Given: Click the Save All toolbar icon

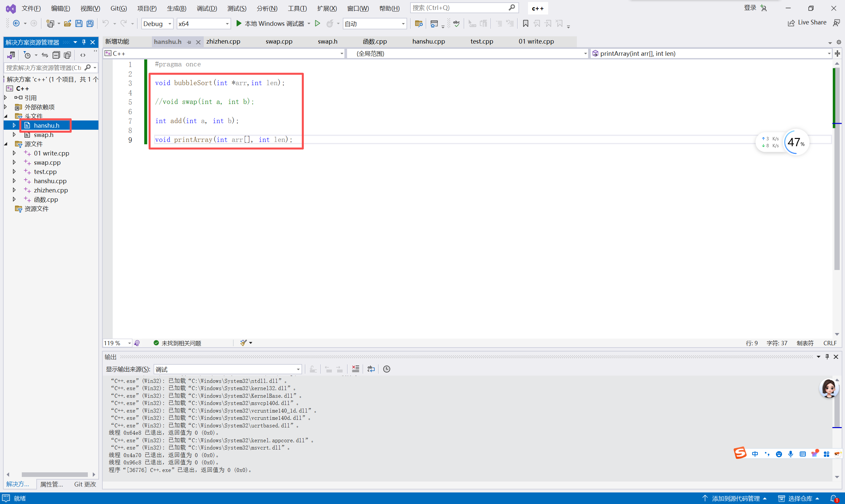Looking at the screenshot, I should 90,23.
